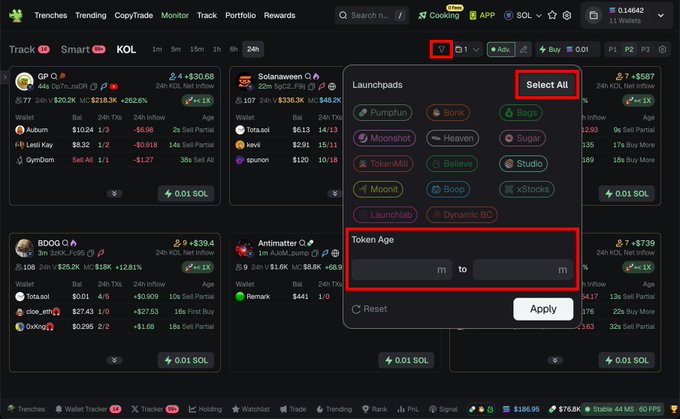Image resolution: width=680 pixels, height=419 pixels.
Task: Expand more wallets on Solanaween card
Action: 334,193
